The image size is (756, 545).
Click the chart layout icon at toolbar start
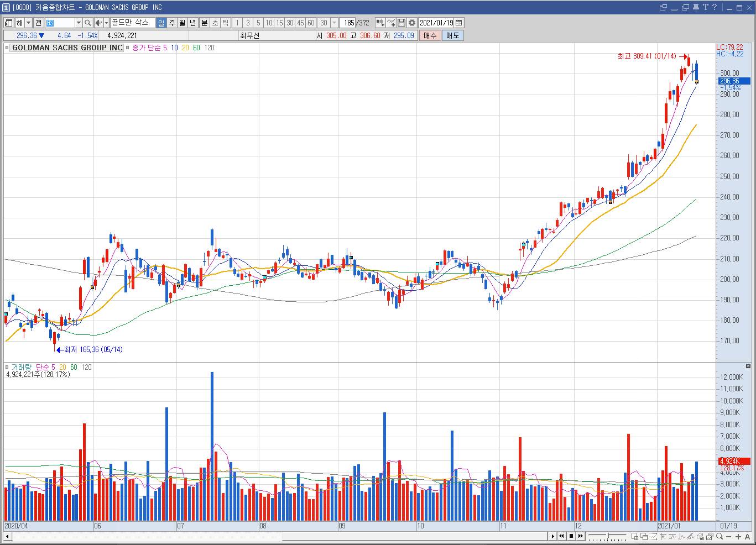pos(9,23)
